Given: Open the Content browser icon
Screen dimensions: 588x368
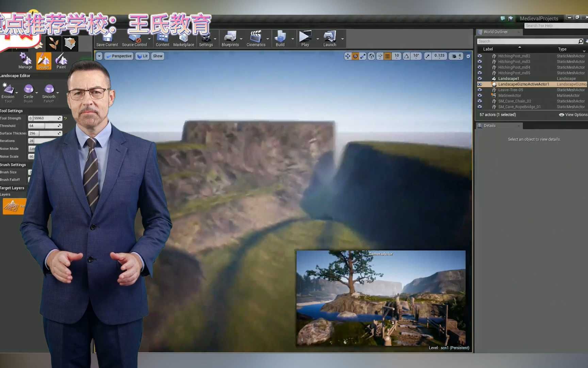Looking at the screenshot, I should coord(162,39).
